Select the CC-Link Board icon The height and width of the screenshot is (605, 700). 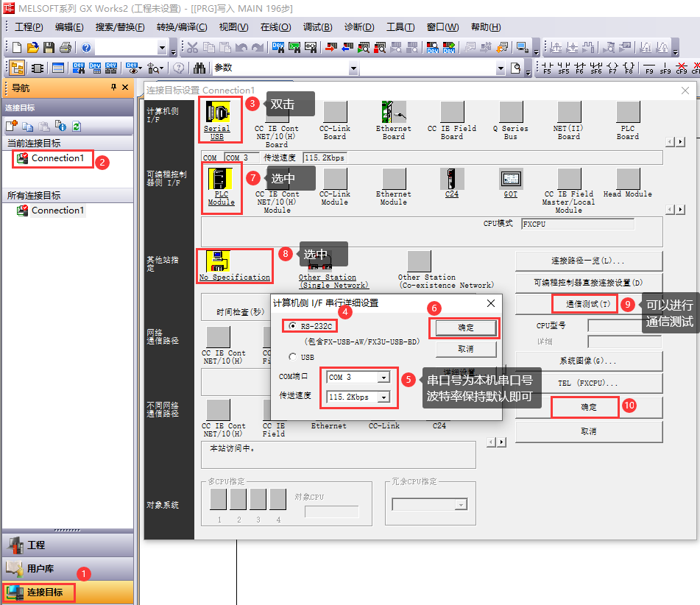click(x=335, y=112)
